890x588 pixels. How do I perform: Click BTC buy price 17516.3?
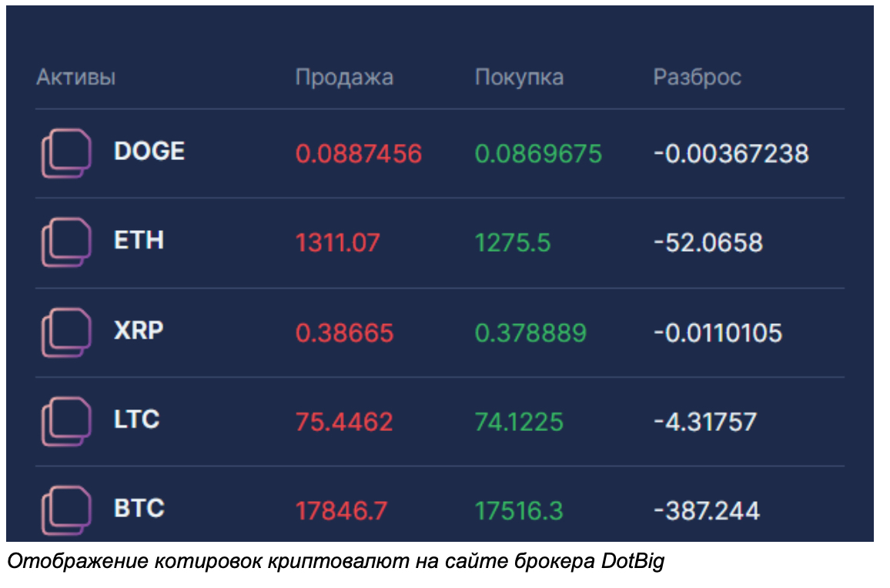519,511
